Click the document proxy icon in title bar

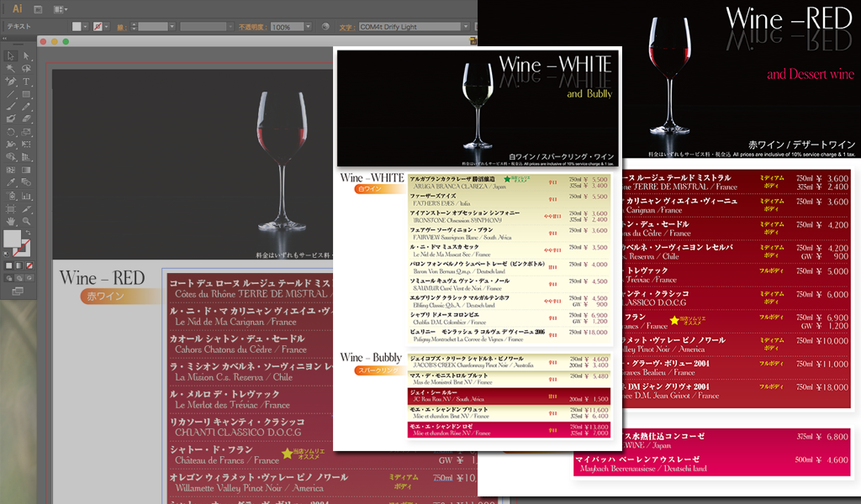tap(473, 40)
